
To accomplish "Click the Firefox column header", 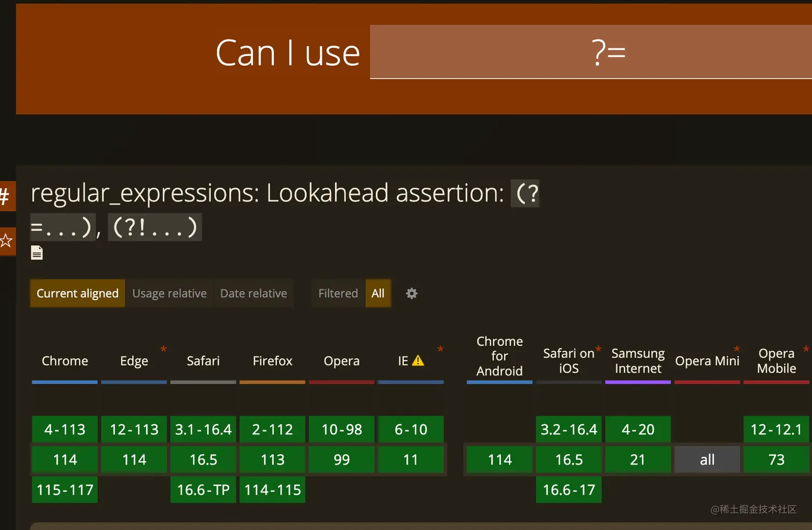I will pyautogui.click(x=272, y=361).
